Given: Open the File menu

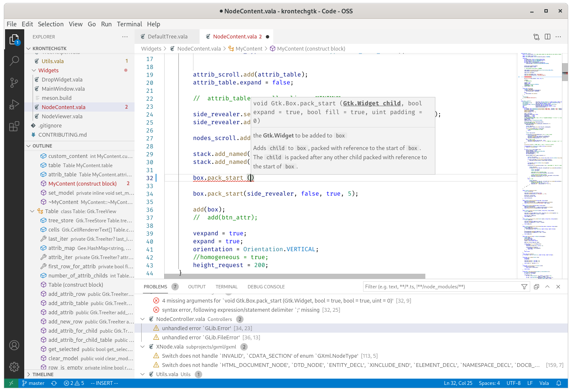Looking at the screenshot, I should click(x=12, y=24).
